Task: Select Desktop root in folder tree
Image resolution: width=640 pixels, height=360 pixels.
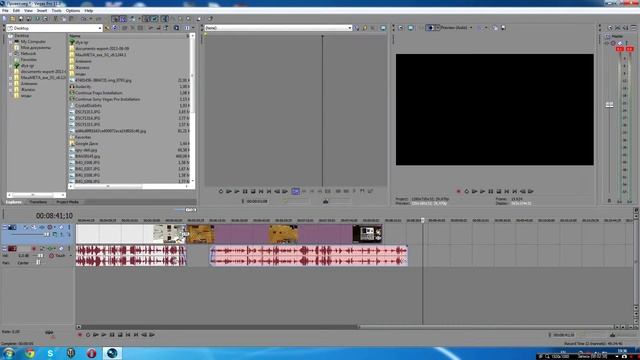Action: pyautogui.click(x=21, y=36)
